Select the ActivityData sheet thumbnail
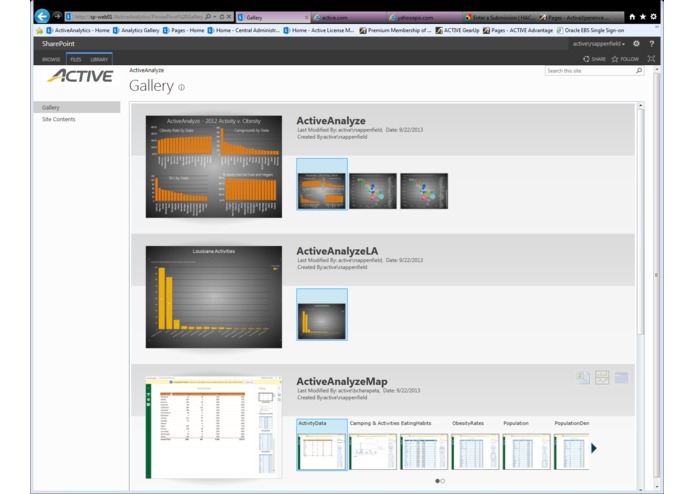Screen dimensions: 695x494 tap(322, 451)
